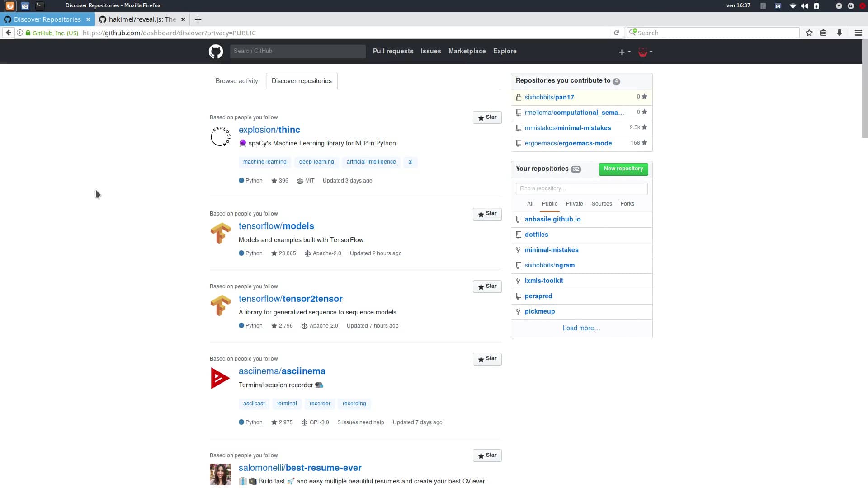Star the explosion/thinc repository

(487, 117)
